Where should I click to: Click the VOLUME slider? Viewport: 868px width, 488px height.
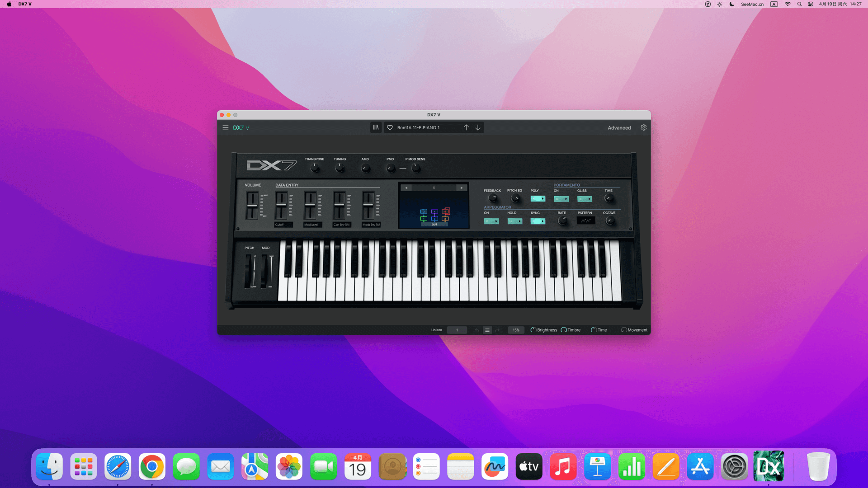click(252, 206)
